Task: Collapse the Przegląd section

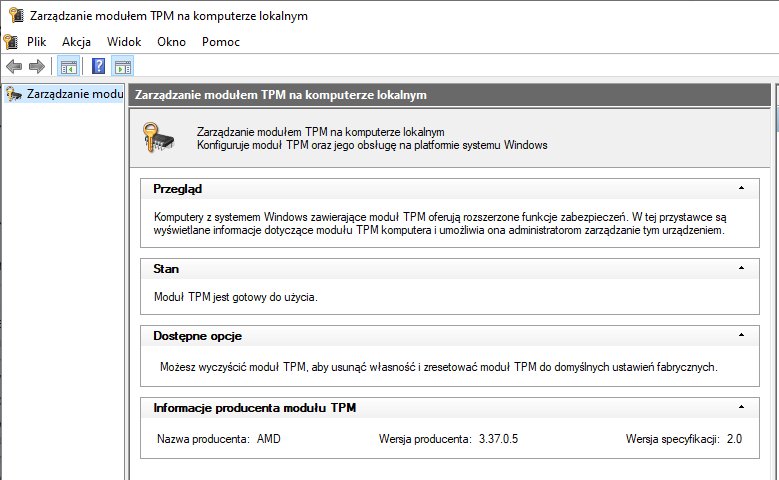Action: click(x=741, y=188)
